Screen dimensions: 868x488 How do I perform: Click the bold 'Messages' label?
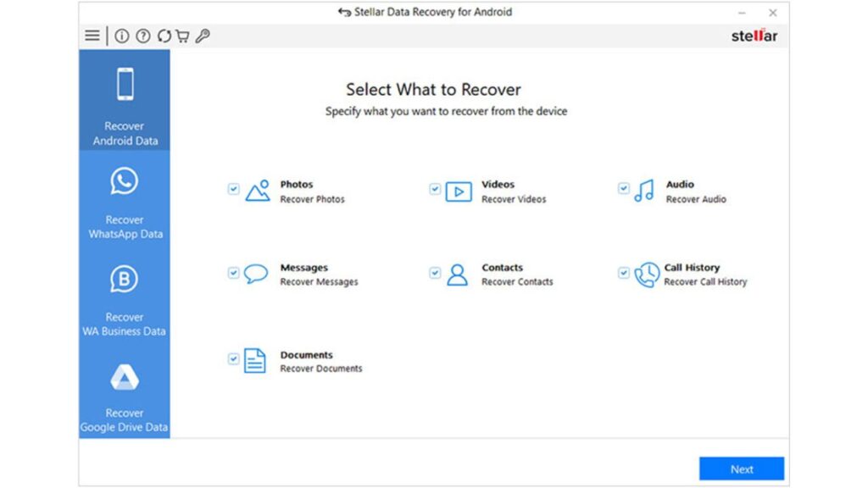[x=304, y=268]
